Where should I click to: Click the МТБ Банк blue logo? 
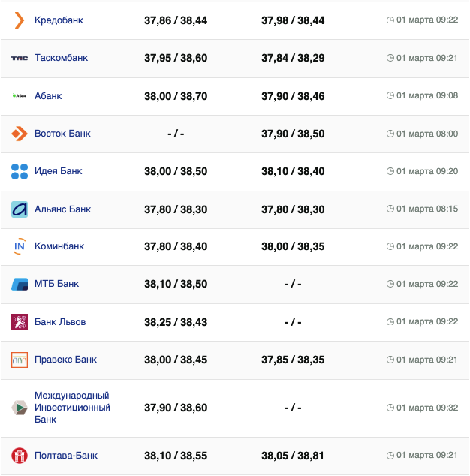click(20, 284)
